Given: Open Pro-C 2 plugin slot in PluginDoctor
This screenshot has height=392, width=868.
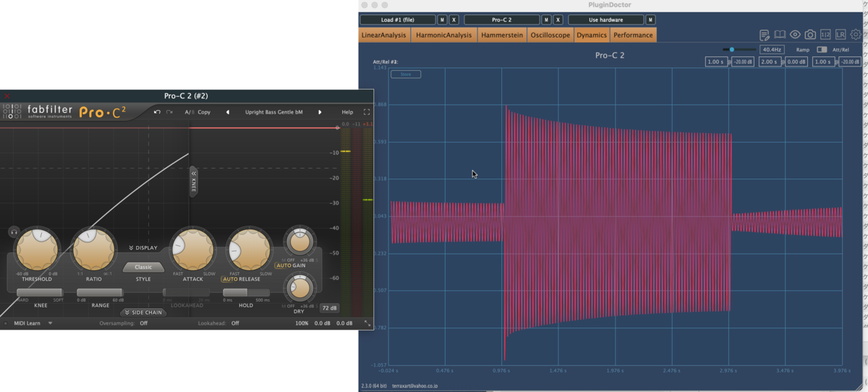Looking at the screenshot, I should tap(502, 20).
